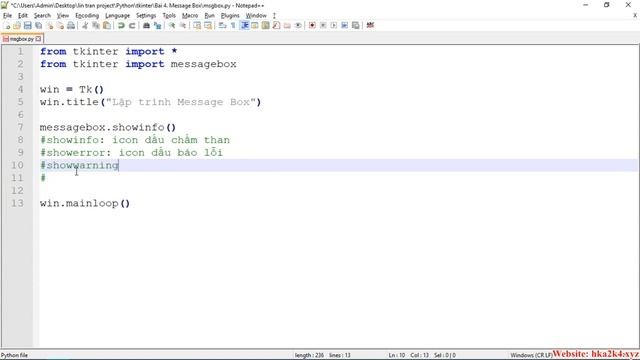640x360 pixels.
Task: Start macro recording with the red icon
Action: tap(312, 25)
